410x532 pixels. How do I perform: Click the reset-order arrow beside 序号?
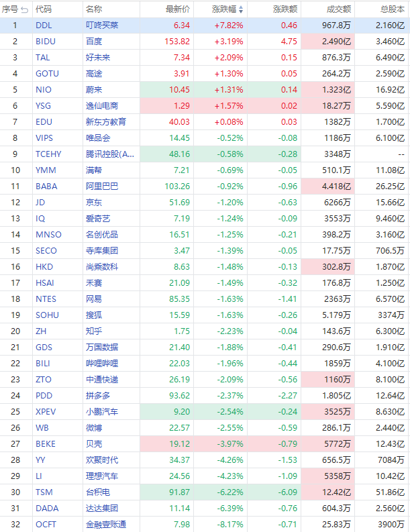click(x=25, y=9)
